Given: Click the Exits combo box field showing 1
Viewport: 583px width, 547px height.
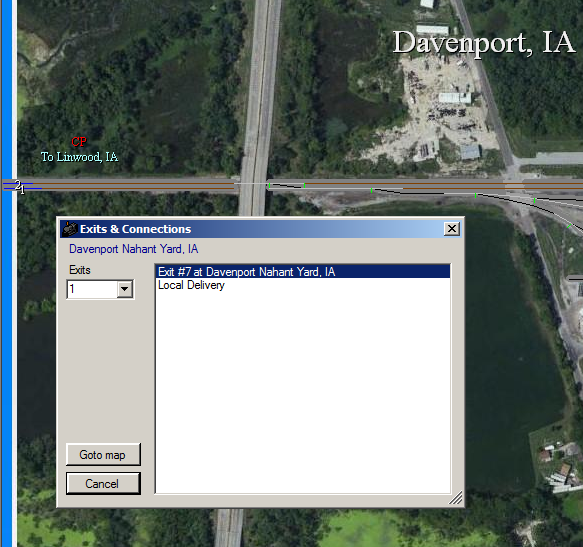Looking at the screenshot, I should pyautogui.click(x=92, y=289).
